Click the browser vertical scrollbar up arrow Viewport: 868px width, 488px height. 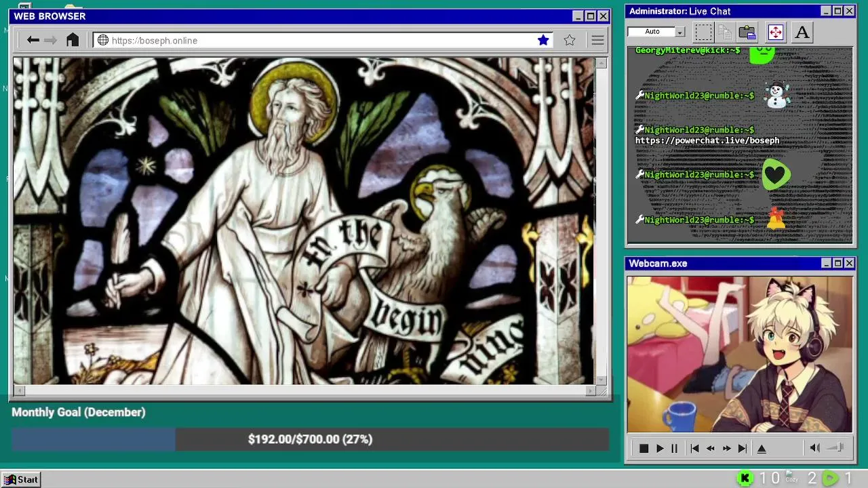(601, 63)
